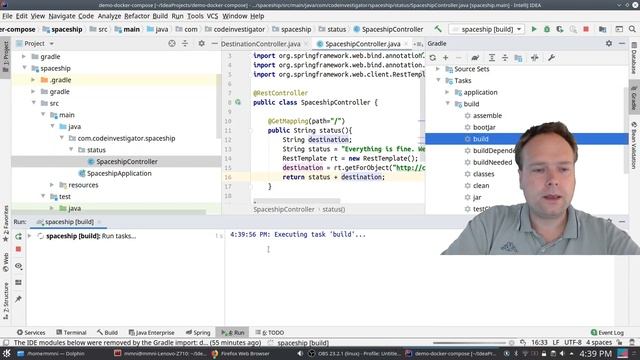Open the KDE application launcher

click(x=7, y=354)
